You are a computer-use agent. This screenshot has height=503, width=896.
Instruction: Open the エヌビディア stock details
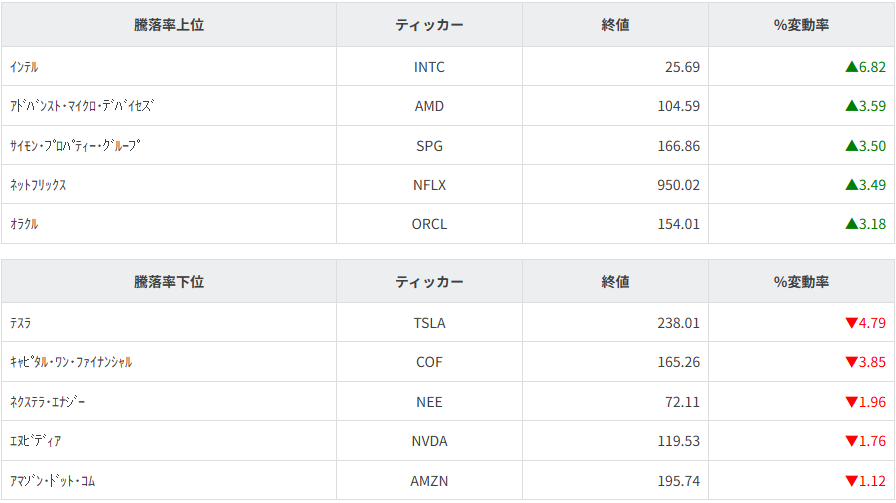[x=36, y=441]
